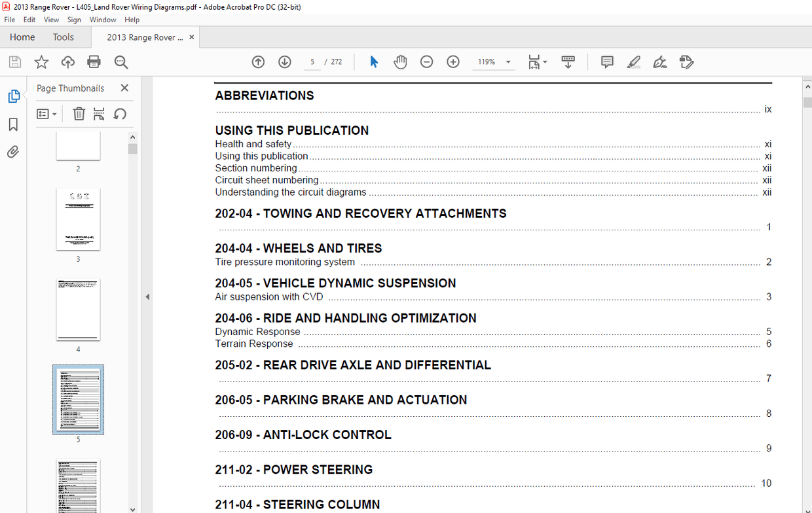Expand the thumbnail options dropdown menu
Screen dimensions: 812x513
click(x=46, y=114)
